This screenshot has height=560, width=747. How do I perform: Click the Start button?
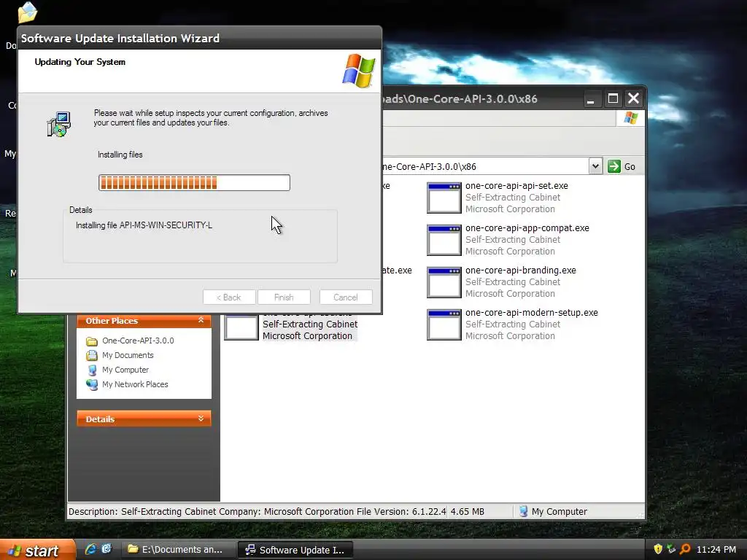(x=37, y=550)
